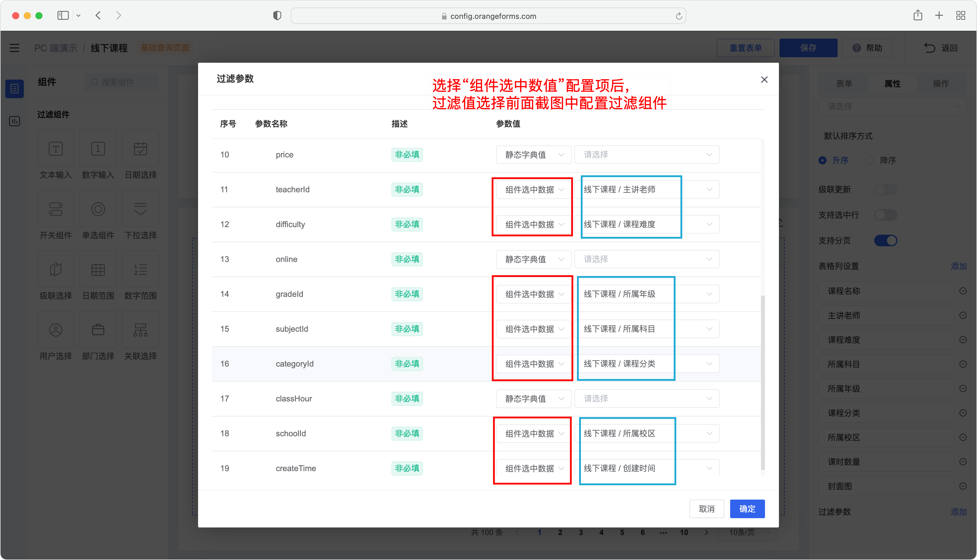Remove the 课程名称 column with minus icon
Viewport: 977px width, 560px height.
point(963,291)
